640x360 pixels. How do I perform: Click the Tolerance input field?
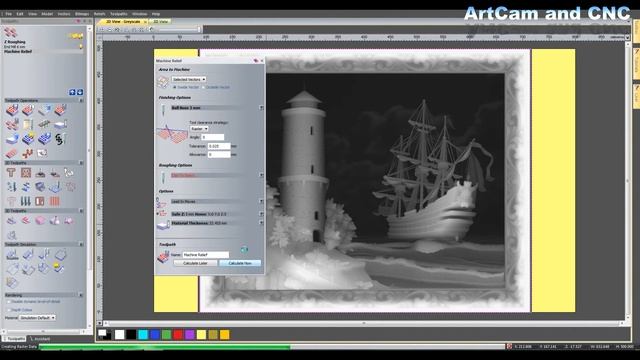[219, 146]
